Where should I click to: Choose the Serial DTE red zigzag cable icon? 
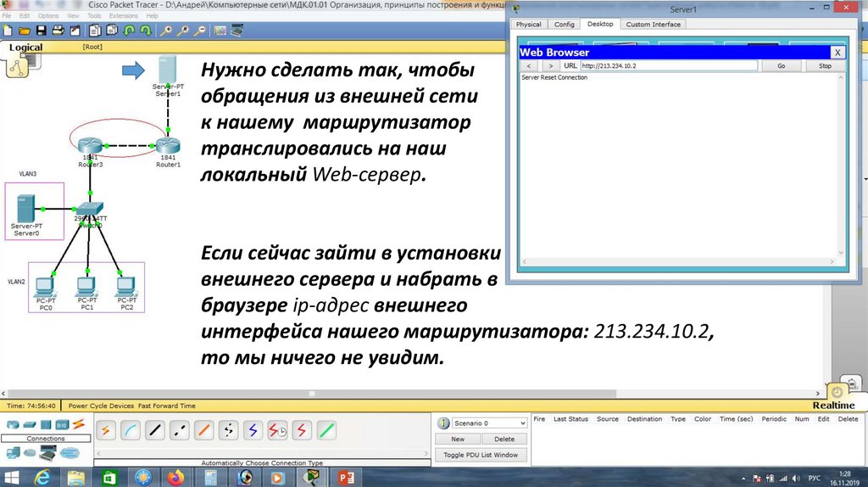coord(302,430)
